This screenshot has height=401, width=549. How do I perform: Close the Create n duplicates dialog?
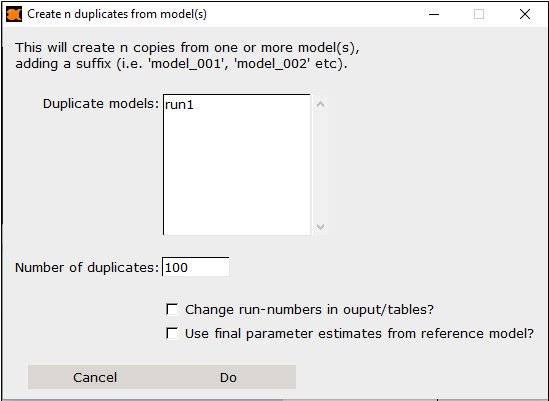pos(524,14)
